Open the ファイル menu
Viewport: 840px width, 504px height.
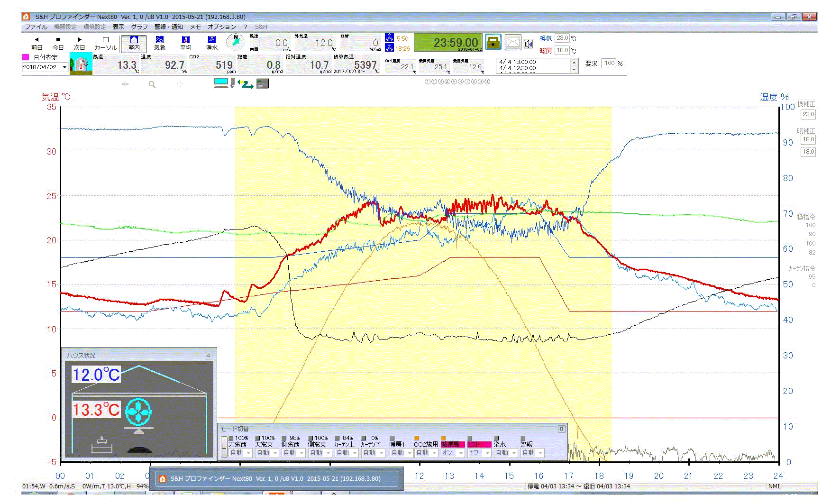pos(36,27)
